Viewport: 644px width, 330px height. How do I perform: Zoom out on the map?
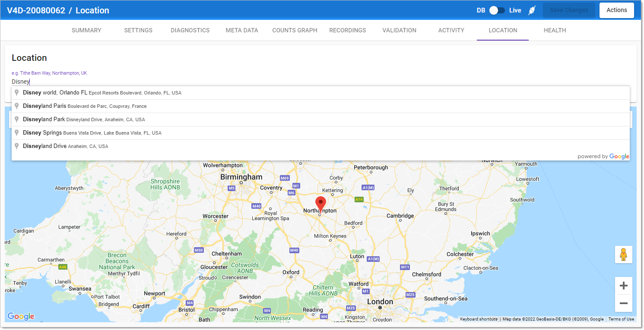click(x=623, y=303)
